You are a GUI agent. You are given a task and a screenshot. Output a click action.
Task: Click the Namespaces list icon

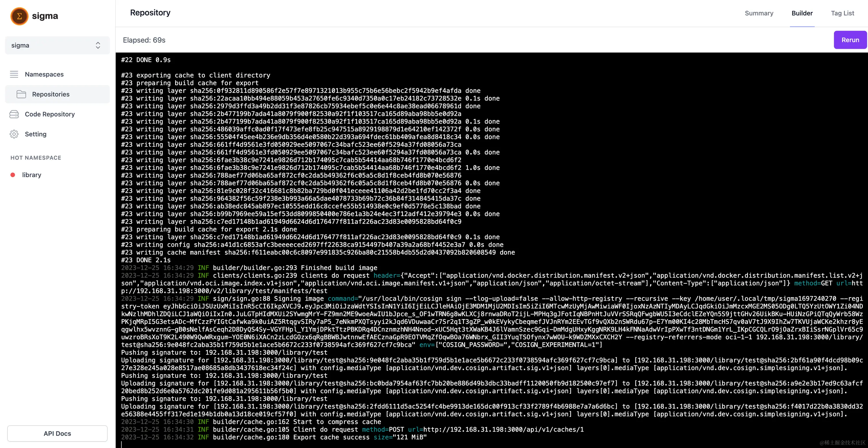pos(14,74)
